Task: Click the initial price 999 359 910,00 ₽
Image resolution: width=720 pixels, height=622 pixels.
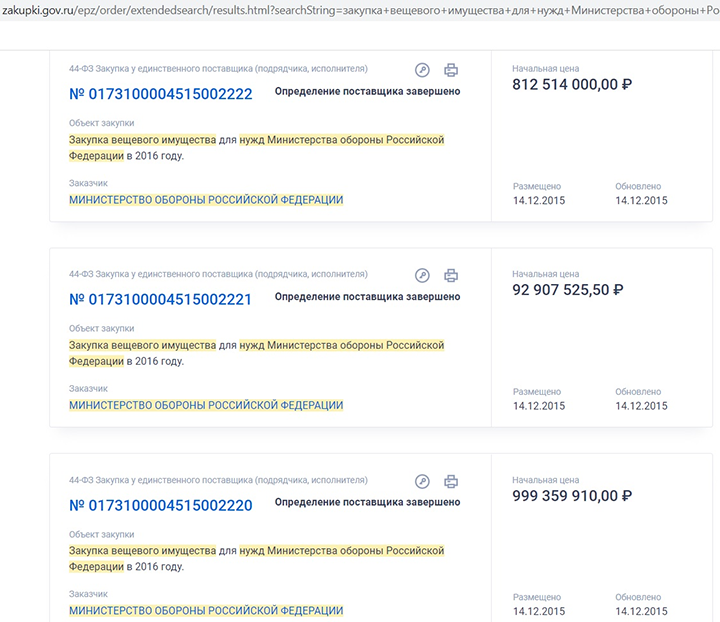Action: pyautogui.click(x=571, y=496)
